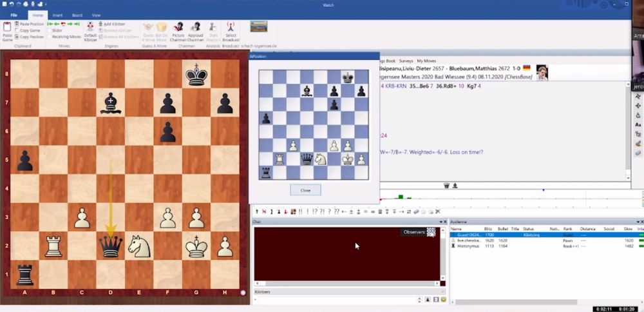The width and height of the screenshot is (644, 312).
Task: Toggle the Receiving Moves checkbox
Action: click(49, 37)
